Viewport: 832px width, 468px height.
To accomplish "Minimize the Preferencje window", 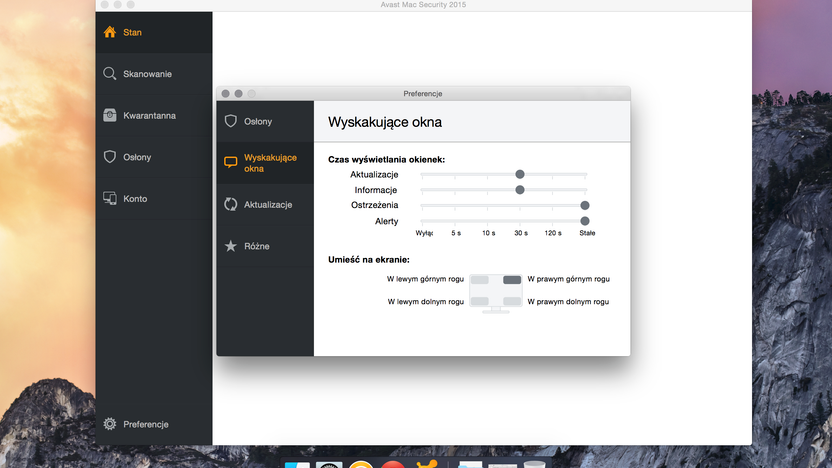I will (239, 93).
